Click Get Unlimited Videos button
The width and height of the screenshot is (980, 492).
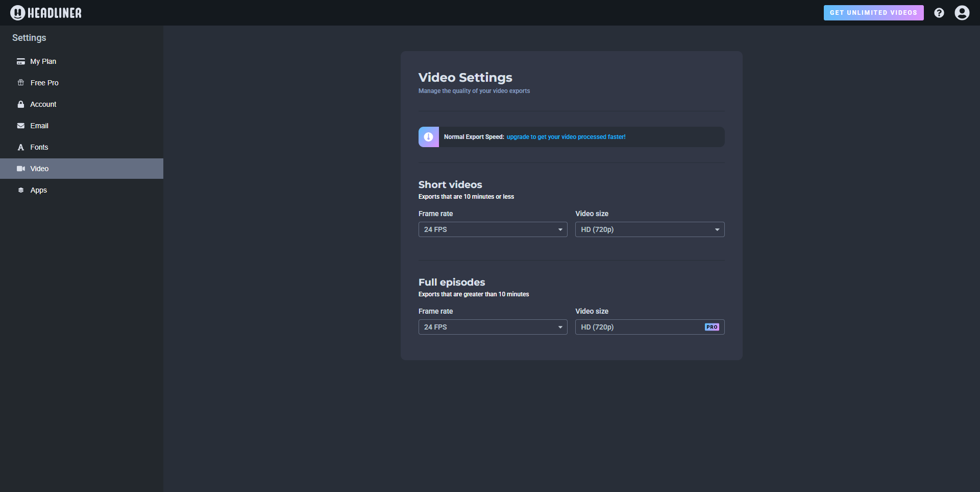(873, 13)
